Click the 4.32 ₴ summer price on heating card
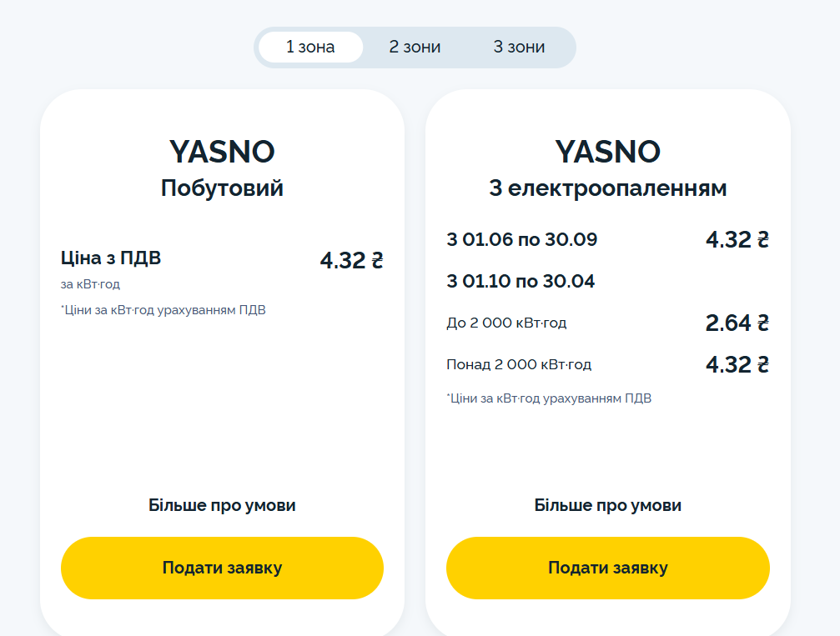Image resolution: width=840 pixels, height=636 pixels. click(x=735, y=239)
